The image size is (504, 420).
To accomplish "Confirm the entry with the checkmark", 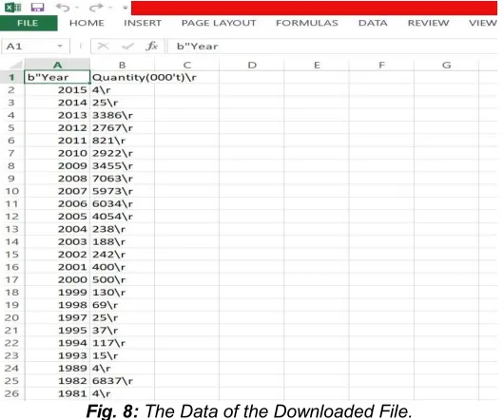I will (127, 47).
